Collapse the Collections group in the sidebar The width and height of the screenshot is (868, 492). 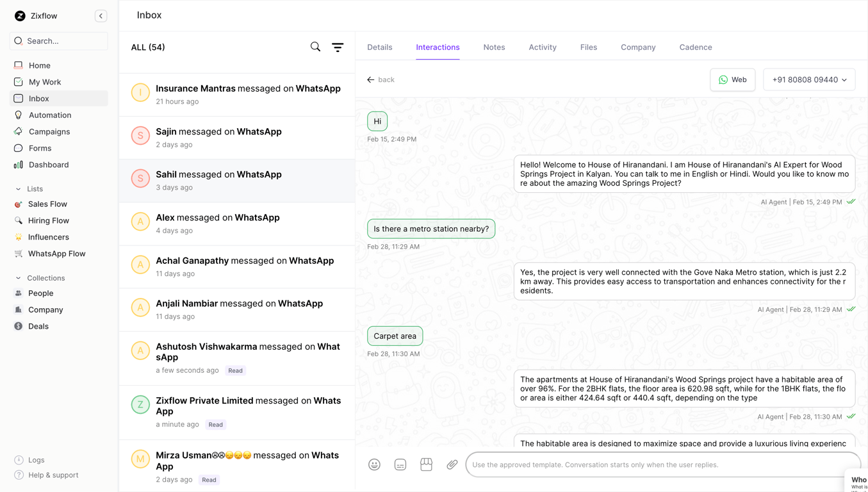click(19, 277)
